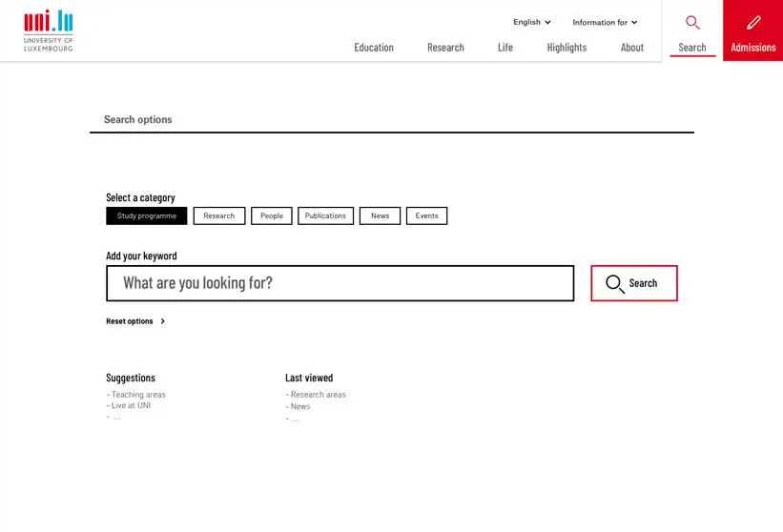This screenshot has width=783, height=532.
Task: Click the uni.lu University of Luxembourg logo
Action: (49, 31)
